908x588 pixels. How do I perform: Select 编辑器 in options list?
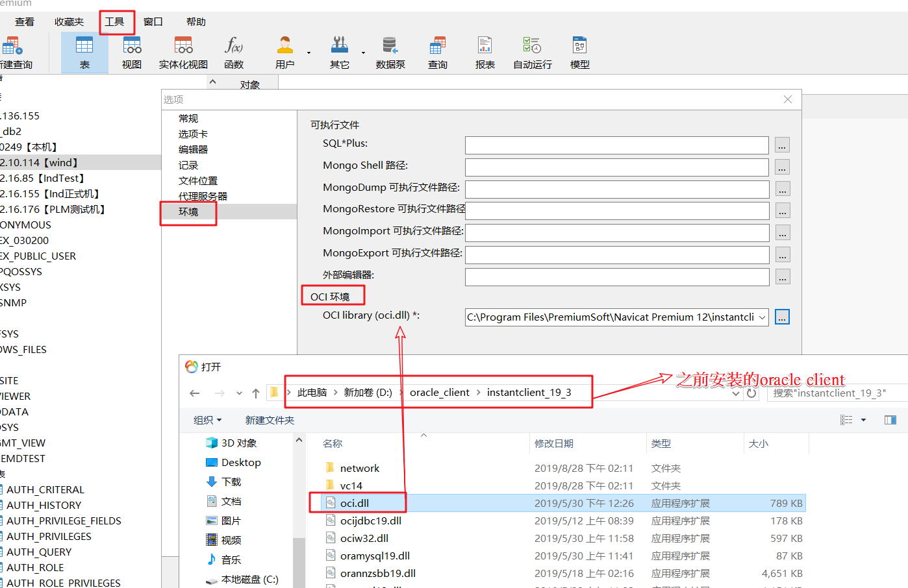pyautogui.click(x=194, y=149)
